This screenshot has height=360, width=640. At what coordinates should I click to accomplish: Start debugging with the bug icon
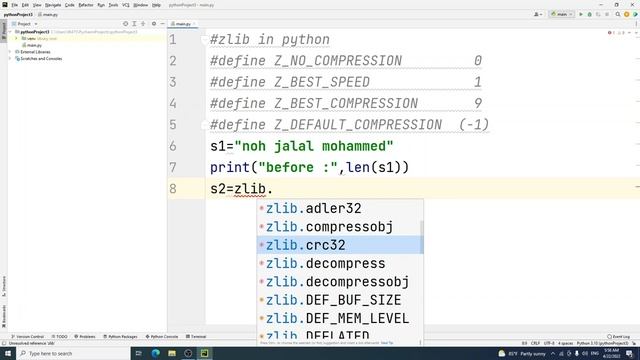click(x=589, y=14)
